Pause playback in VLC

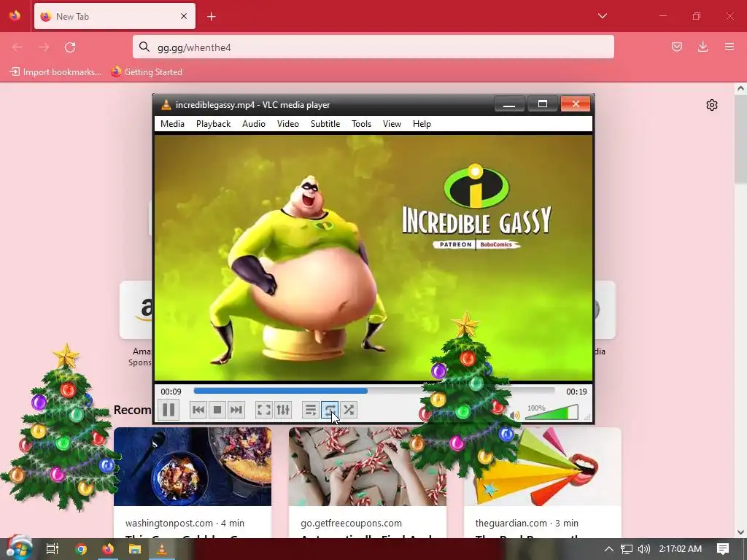[169, 410]
